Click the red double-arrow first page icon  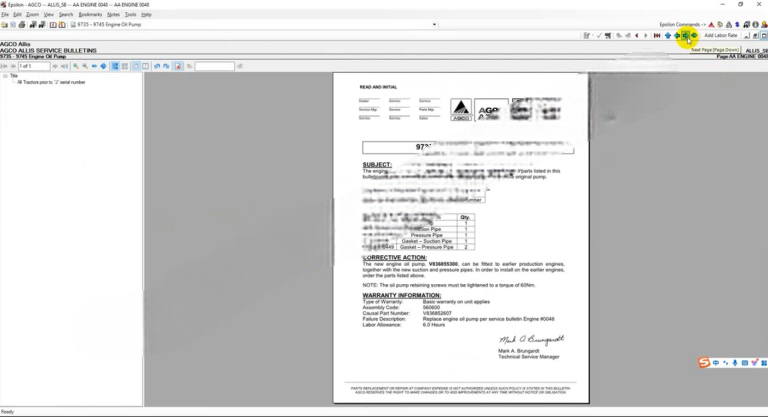pos(657,36)
